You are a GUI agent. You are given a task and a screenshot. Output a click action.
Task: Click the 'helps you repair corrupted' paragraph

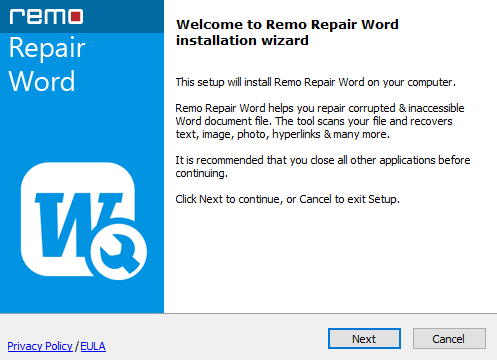320,121
